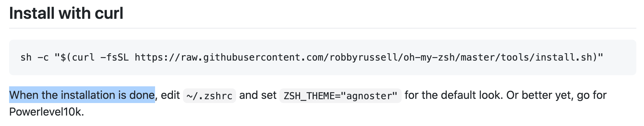The image size is (644, 126).
Task: Click the "-fsSL" flag in the command
Action: [x=115, y=57]
